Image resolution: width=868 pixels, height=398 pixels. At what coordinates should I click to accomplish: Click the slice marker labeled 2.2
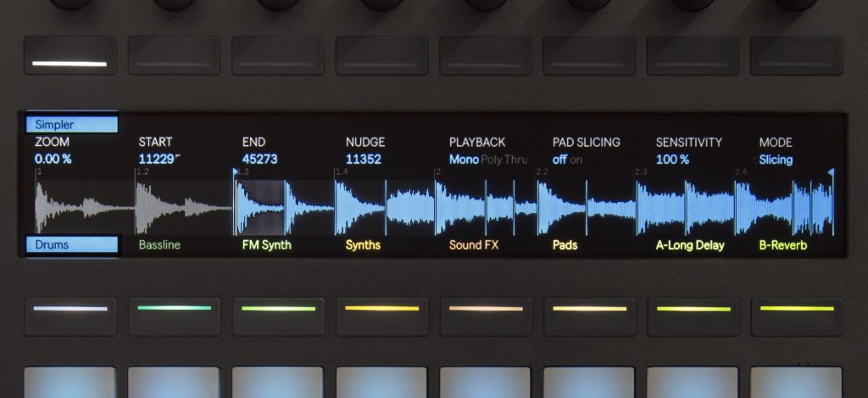[x=542, y=172]
